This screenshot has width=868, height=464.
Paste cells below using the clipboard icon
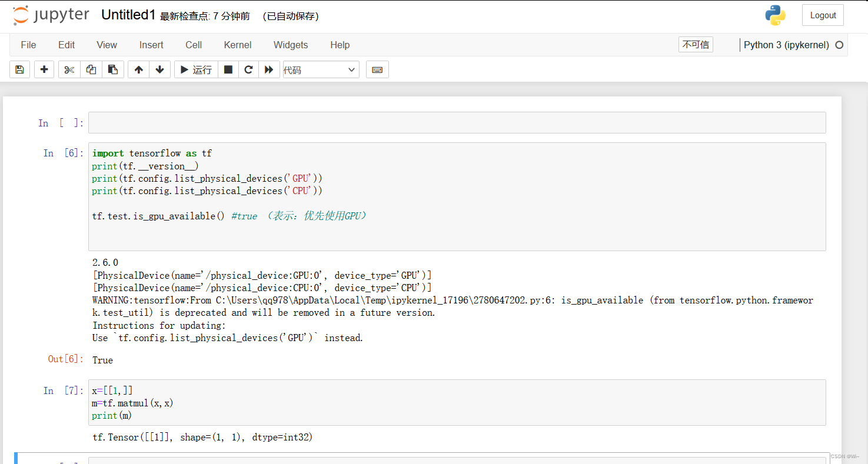tap(113, 69)
